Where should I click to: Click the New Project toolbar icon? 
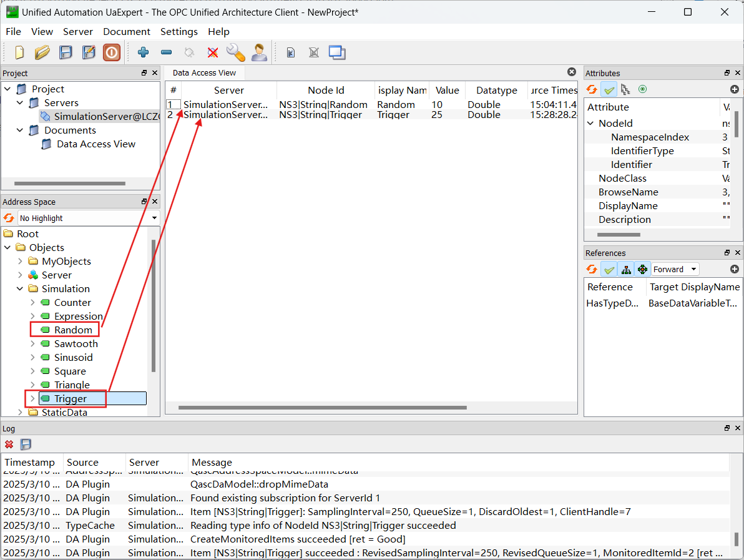click(x=19, y=52)
